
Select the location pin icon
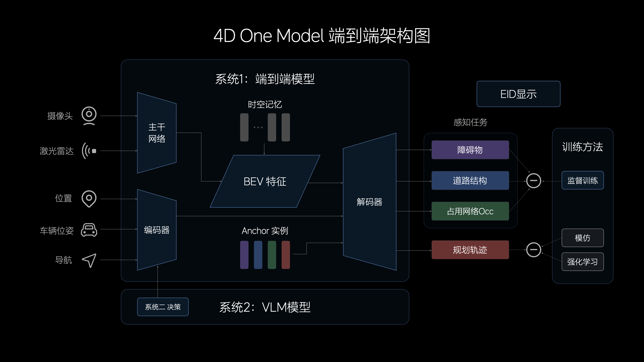click(89, 199)
